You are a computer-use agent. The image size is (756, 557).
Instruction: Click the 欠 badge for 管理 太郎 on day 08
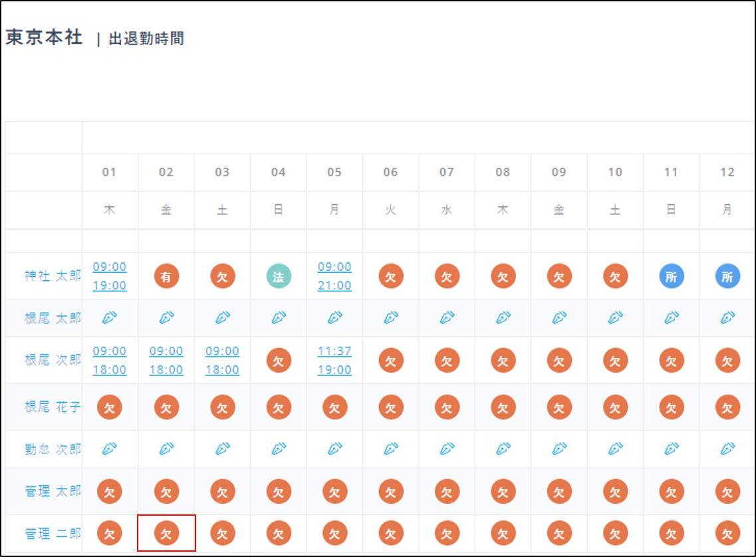[x=503, y=491]
